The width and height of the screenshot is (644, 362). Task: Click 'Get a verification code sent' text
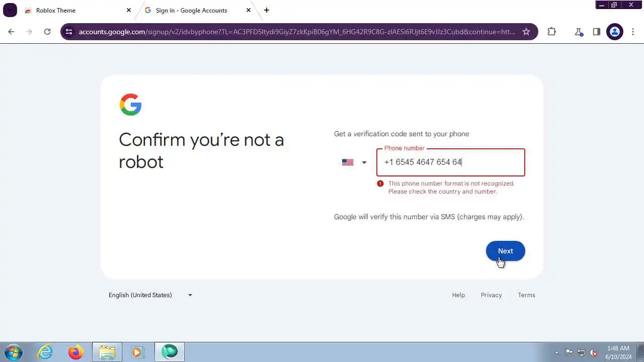point(401,134)
